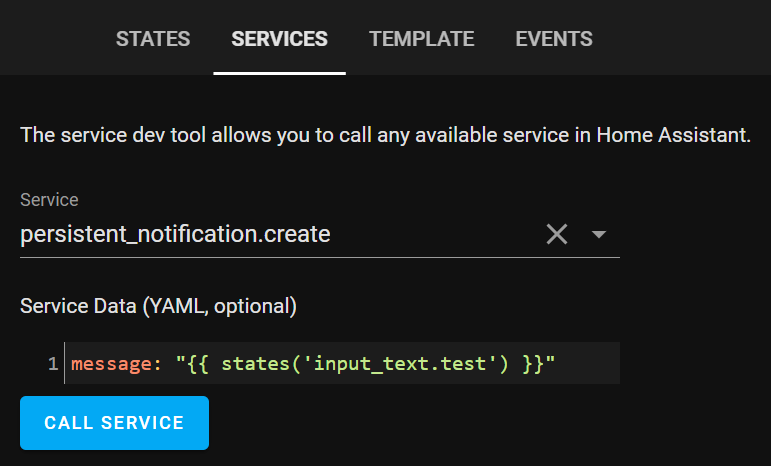This screenshot has height=466, width=771.
Task: Clear the selected service with the X icon
Action: click(x=557, y=234)
